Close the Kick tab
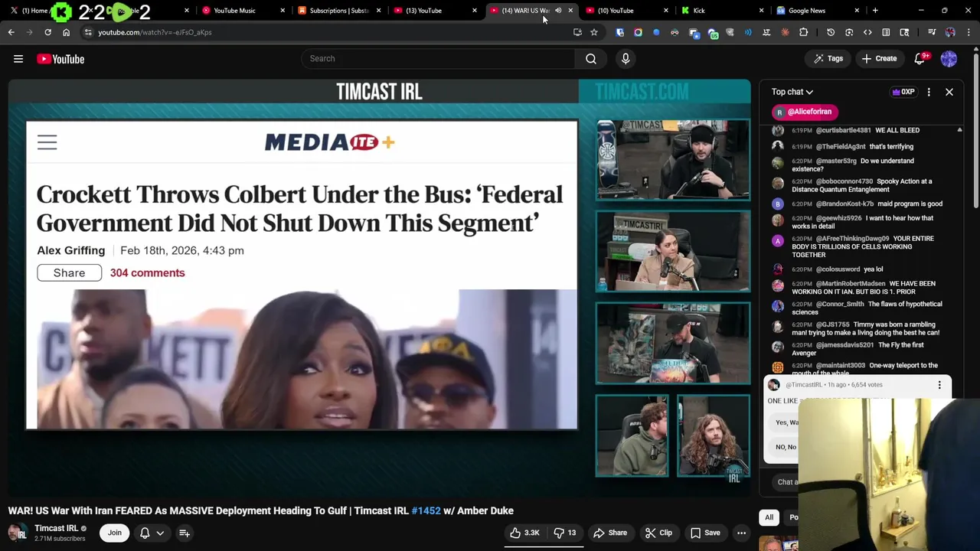Viewport: 980px width, 551px height. [761, 11]
